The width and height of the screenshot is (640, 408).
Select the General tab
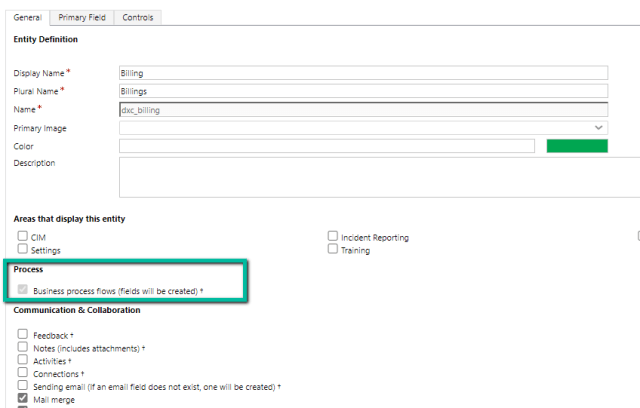(28, 18)
